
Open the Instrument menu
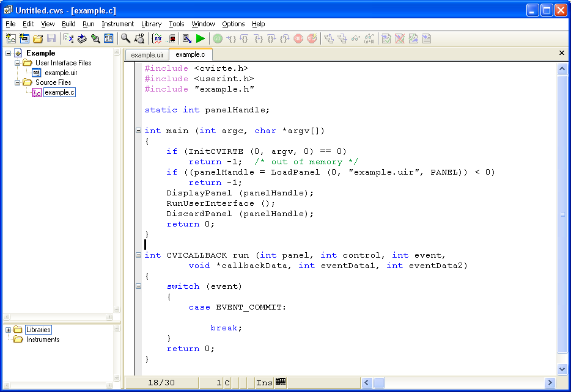pos(117,24)
